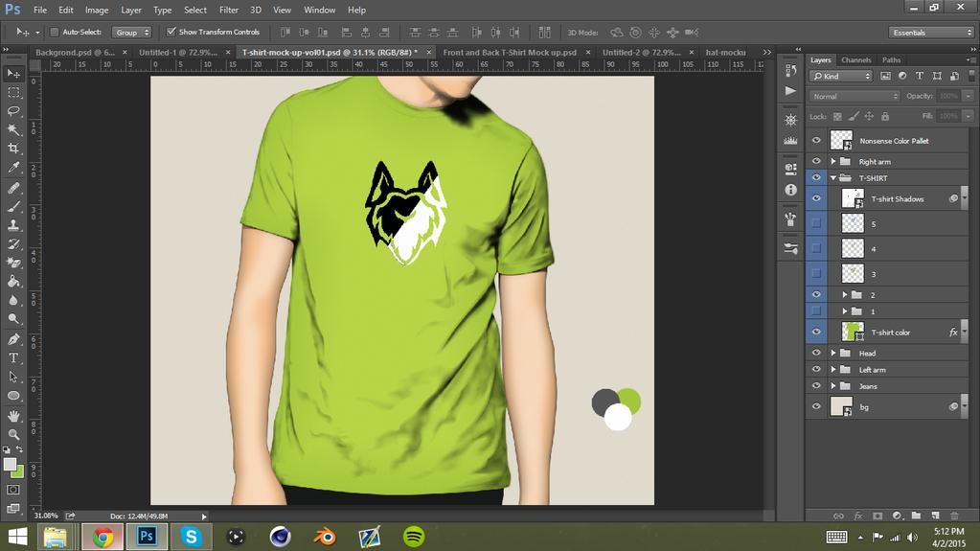Select the Blur tool
This screenshot has height=551, width=980.
(13, 300)
